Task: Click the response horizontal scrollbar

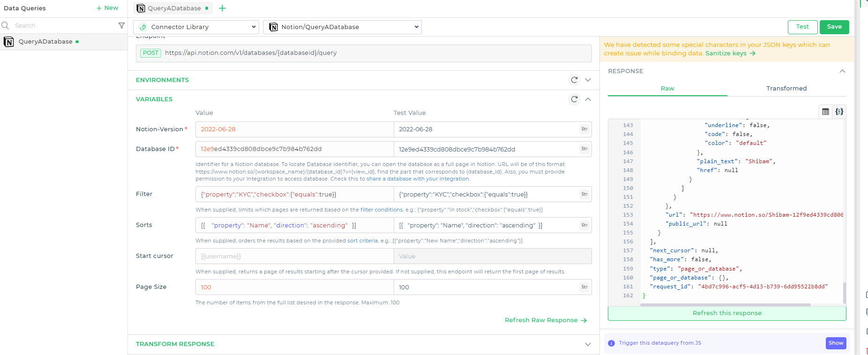Action: point(726,305)
